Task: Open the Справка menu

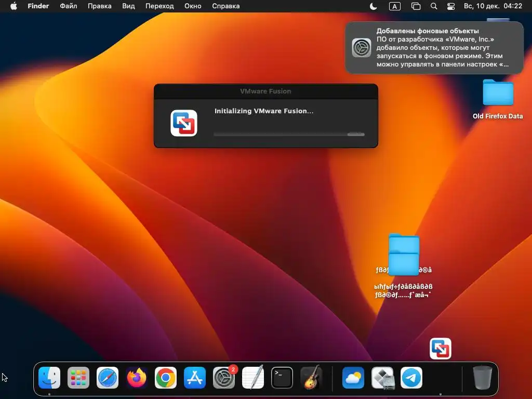Action: 225,6
